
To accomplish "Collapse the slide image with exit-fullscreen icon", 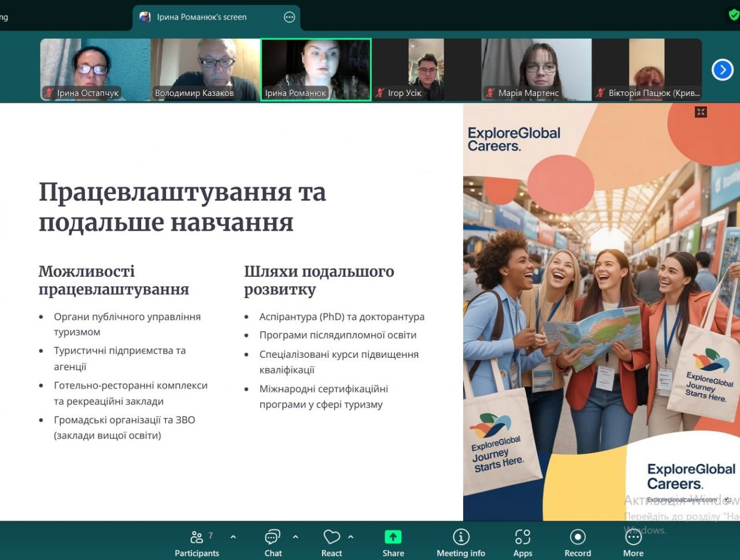I will [701, 112].
